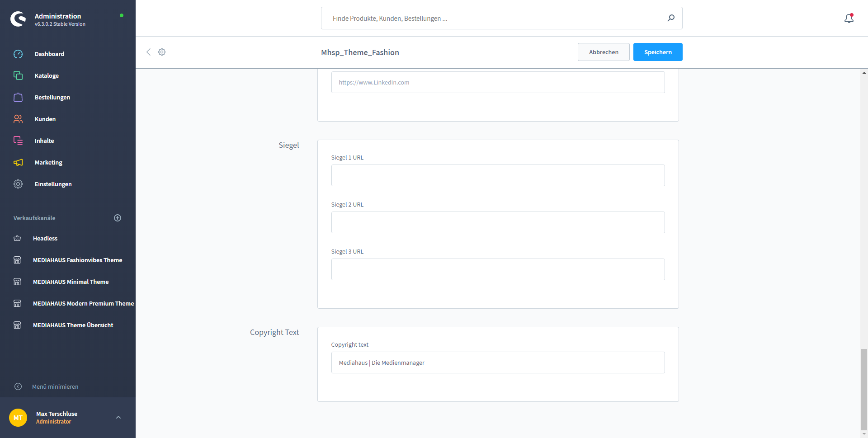Screen dimensions: 868x438
Task: Click the Siegel 1 URL input field
Action: (x=498, y=175)
